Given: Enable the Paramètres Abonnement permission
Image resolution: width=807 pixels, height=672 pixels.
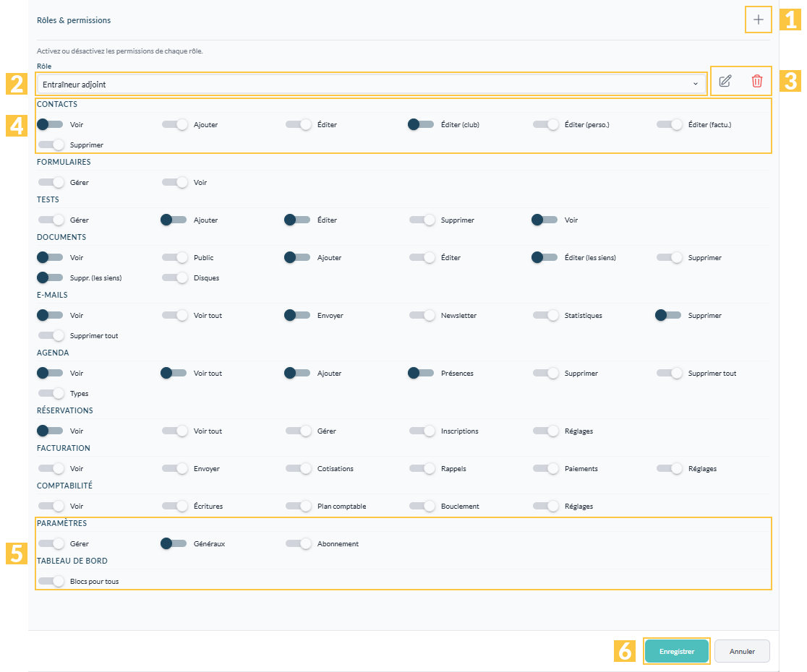Looking at the screenshot, I should (x=299, y=543).
